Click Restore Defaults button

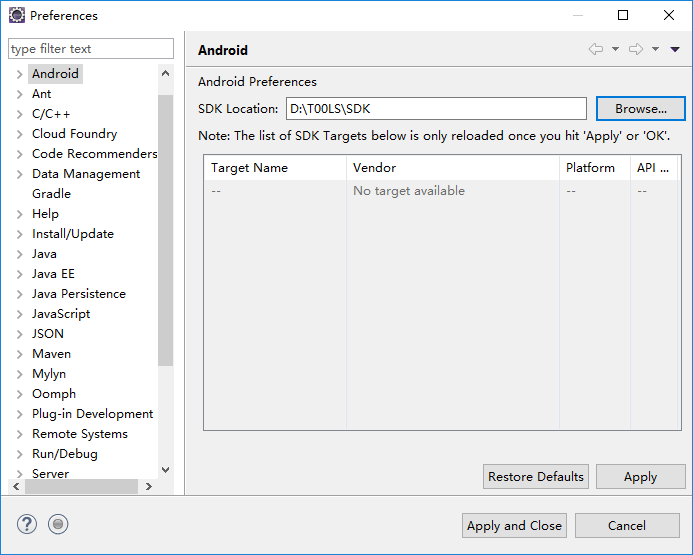point(536,477)
